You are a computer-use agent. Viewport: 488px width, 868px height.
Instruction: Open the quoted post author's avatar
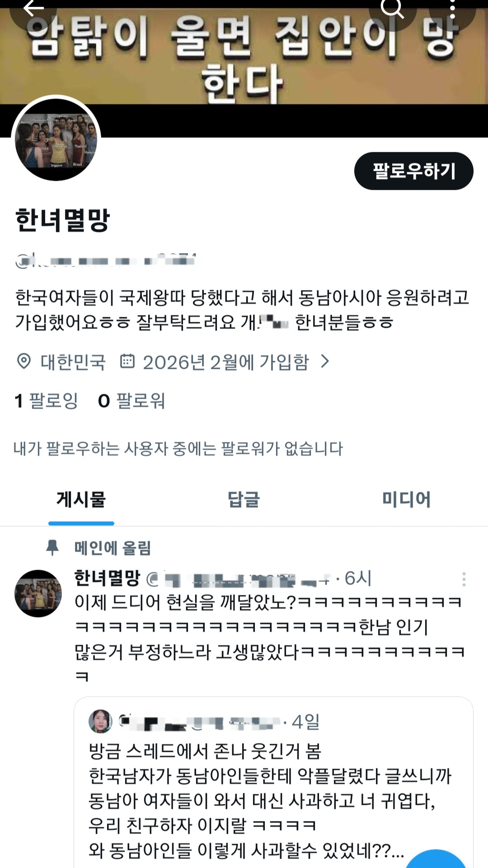100,721
